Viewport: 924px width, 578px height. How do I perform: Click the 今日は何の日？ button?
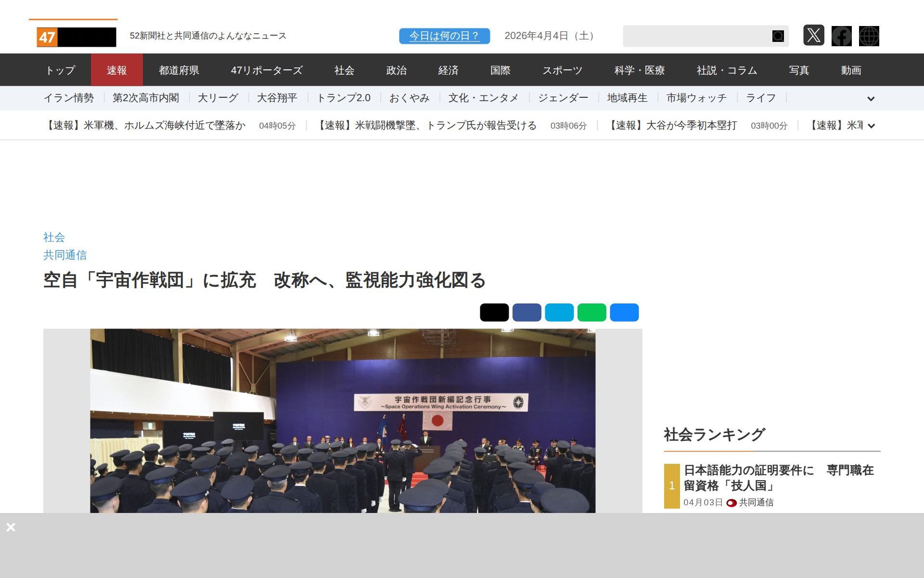click(x=444, y=36)
